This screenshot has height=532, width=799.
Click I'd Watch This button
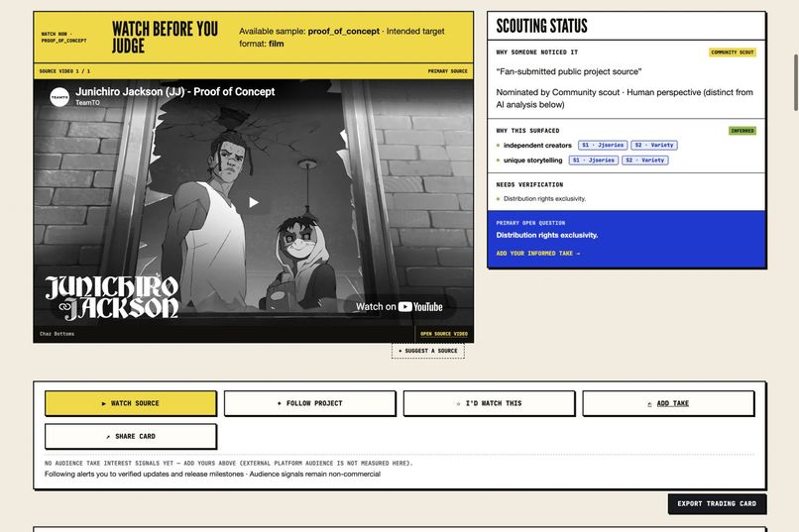(489, 403)
